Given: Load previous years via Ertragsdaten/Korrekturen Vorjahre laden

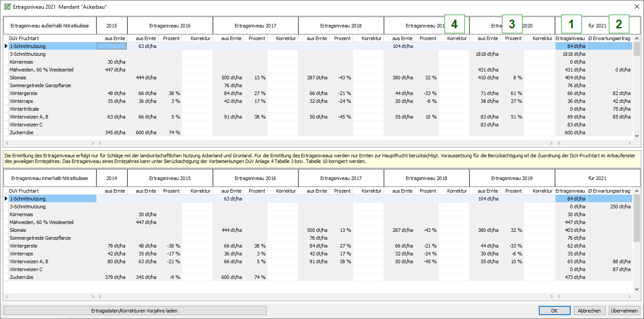Looking at the screenshot, I should pyautogui.click(x=134, y=311).
